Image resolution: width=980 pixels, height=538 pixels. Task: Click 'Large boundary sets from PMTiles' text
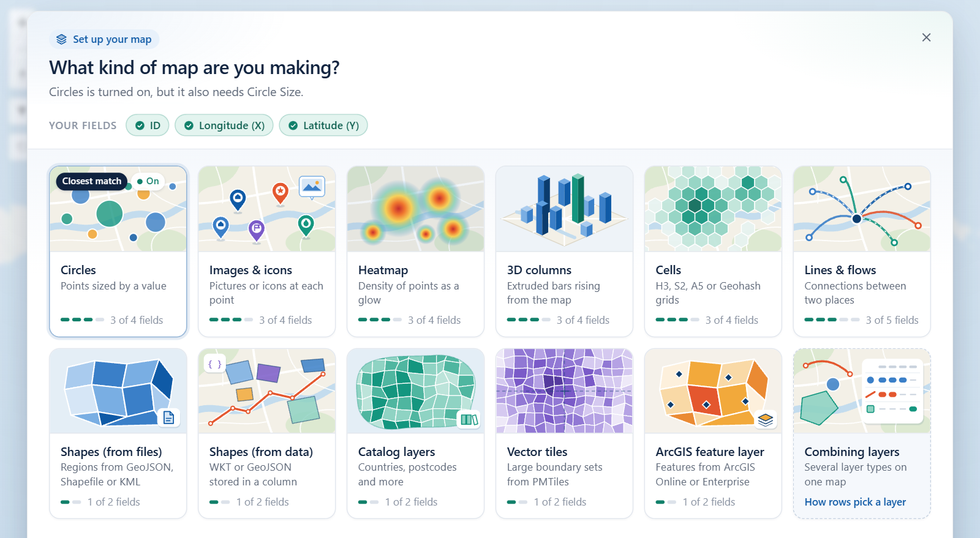(x=555, y=474)
